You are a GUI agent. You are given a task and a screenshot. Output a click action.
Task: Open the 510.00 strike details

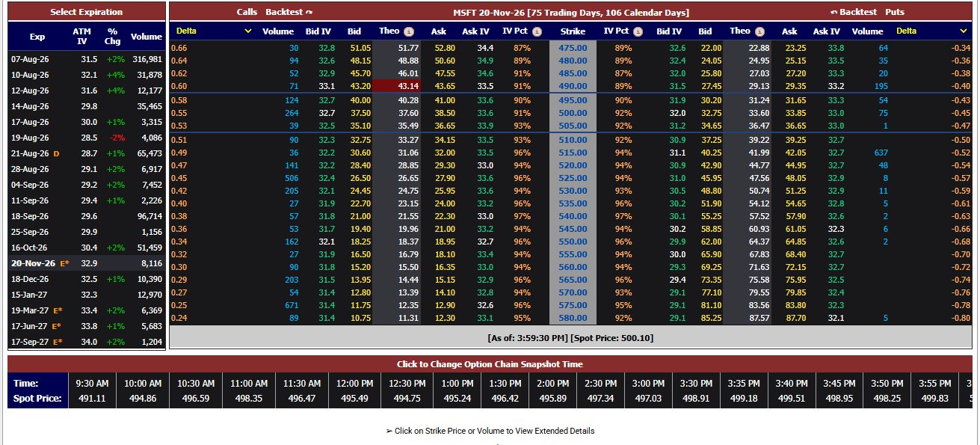[x=573, y=140]
